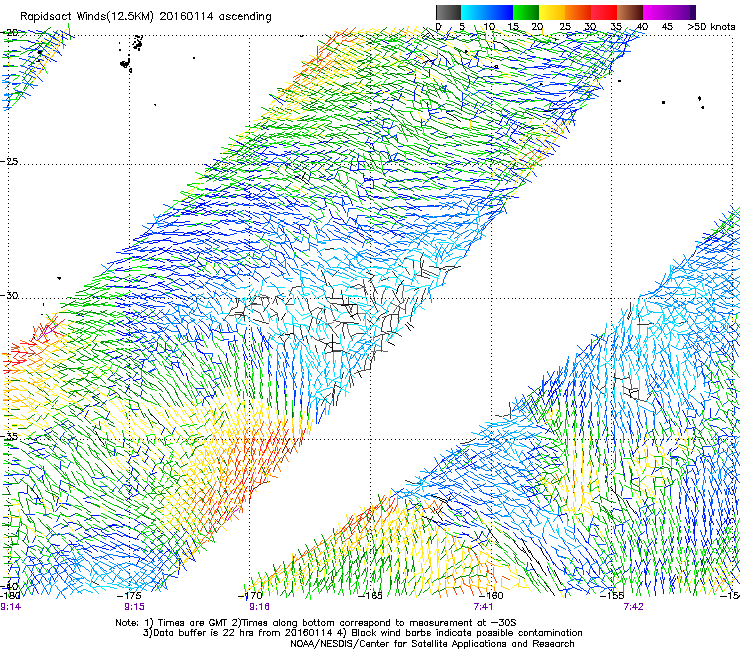Click the red 30–35 knots legend segment
The image size is (740, 650).
coord(604,12)
